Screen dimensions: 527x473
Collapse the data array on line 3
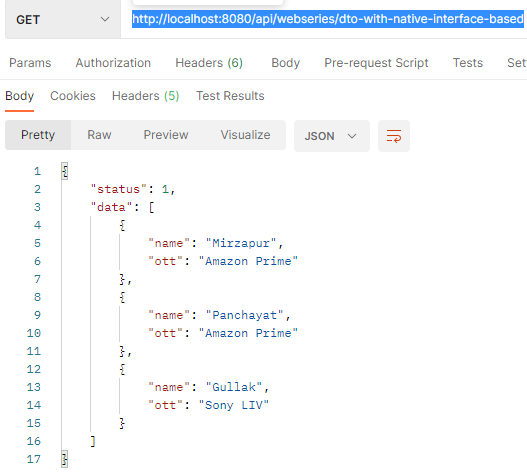151,207
